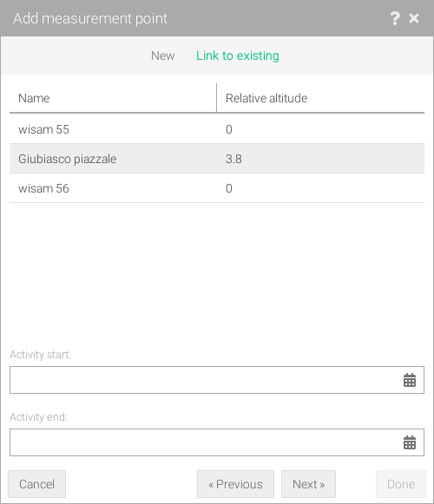Open the Activity end calendar picker

coord(410,442)
